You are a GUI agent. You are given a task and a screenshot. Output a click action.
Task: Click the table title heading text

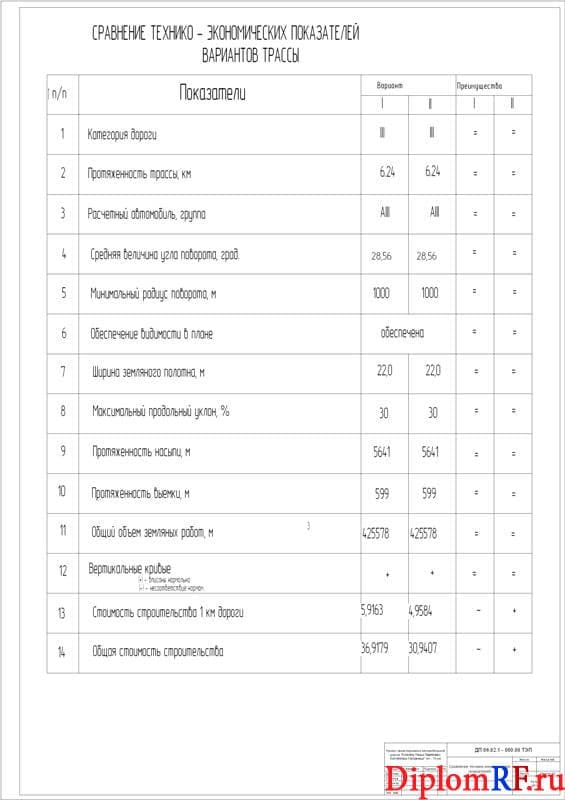click(226, 44)
